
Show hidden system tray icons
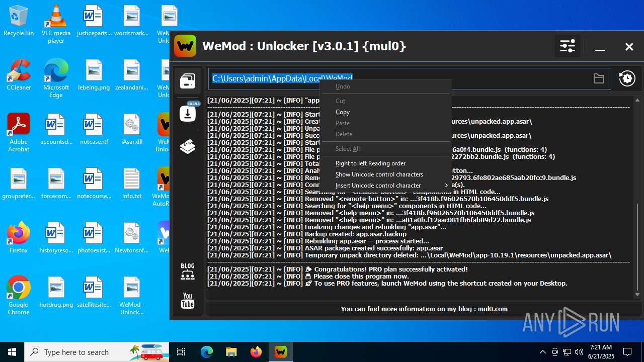543,352
